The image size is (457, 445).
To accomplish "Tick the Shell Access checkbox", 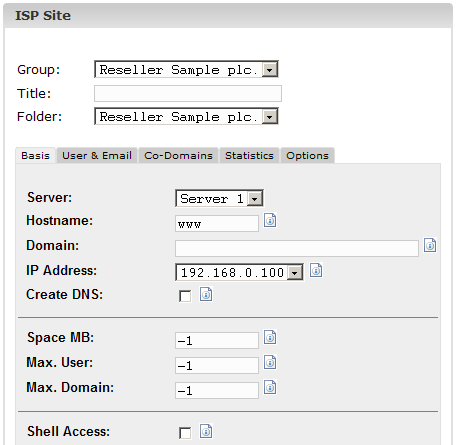I will coord(185,433).
